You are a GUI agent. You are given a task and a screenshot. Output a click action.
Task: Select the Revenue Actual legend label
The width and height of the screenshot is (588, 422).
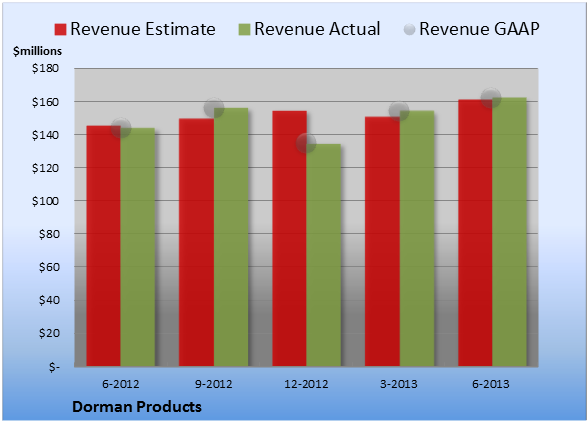[x=317, y=29]
